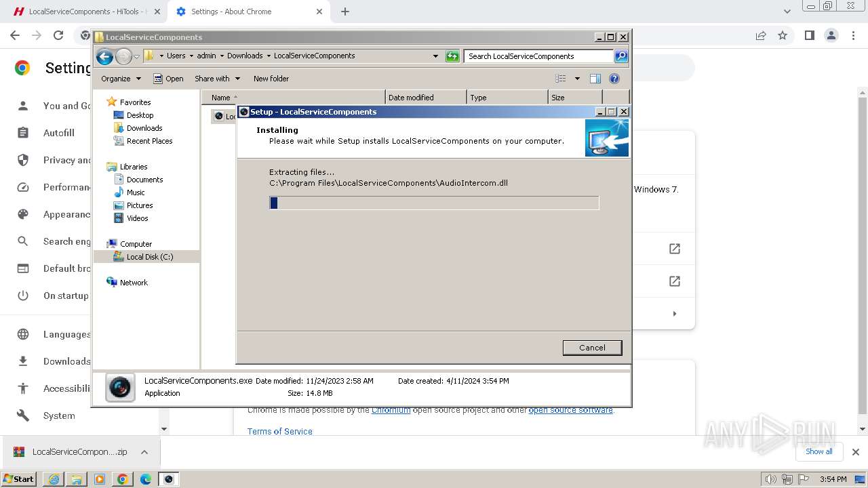
Task: Open the open source software link
Action: [570, 410]
